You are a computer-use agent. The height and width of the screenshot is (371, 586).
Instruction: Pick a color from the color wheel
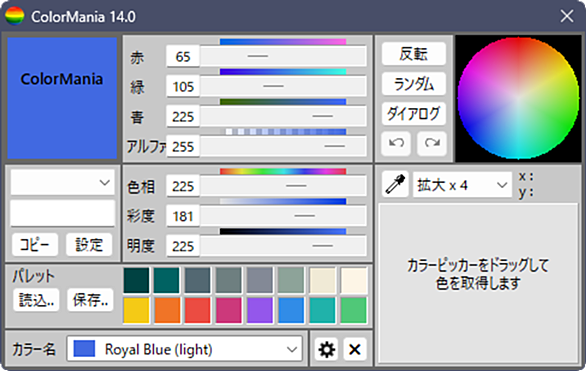[518, 99]
